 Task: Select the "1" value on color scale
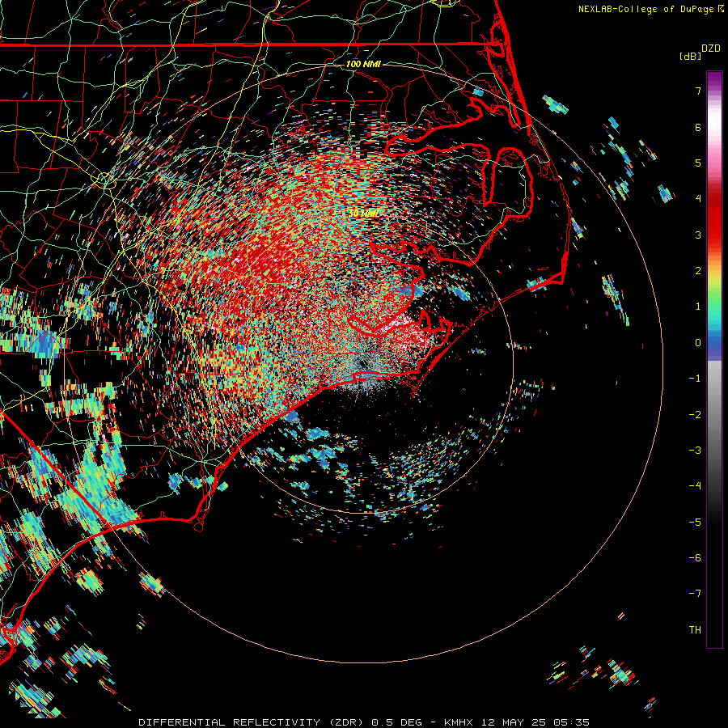tap(698, 307)
